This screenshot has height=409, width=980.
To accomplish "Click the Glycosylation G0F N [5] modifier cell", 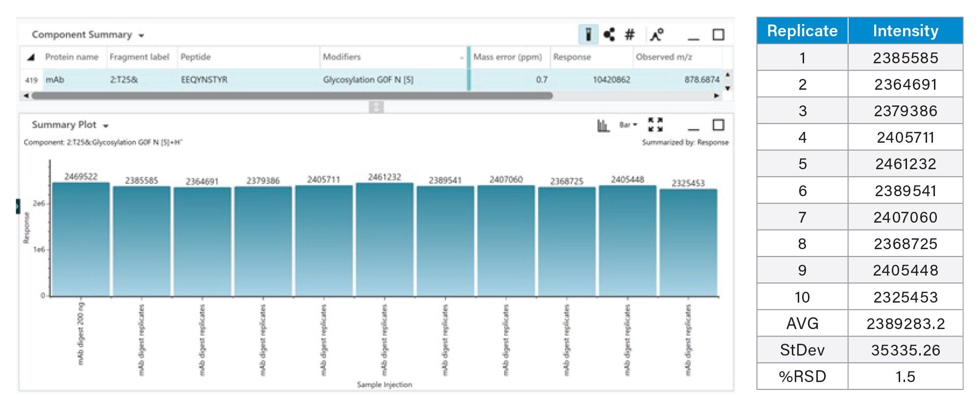I will point(368,79).
